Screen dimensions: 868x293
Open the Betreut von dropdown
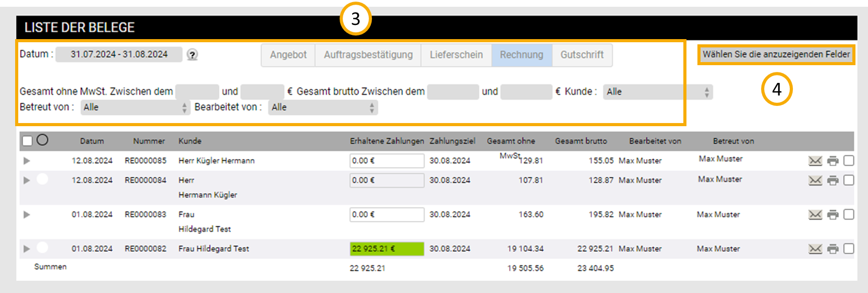point(134,107)
